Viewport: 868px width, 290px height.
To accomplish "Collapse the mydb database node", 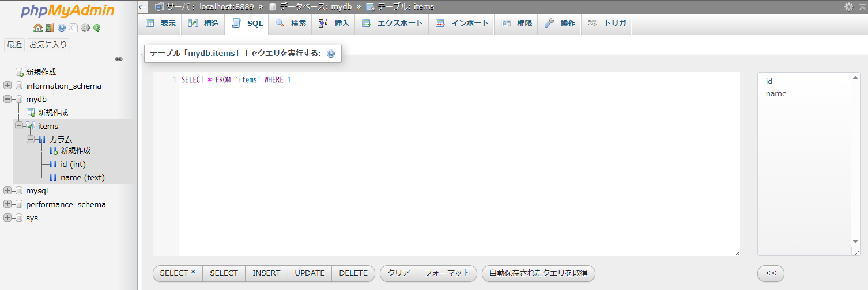I will (x=7, y=99).
